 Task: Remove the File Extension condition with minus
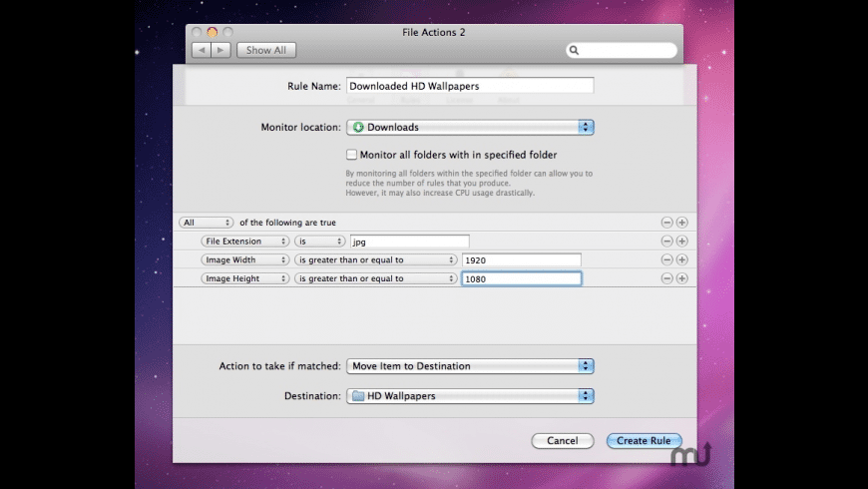click(x=666, y=242)
